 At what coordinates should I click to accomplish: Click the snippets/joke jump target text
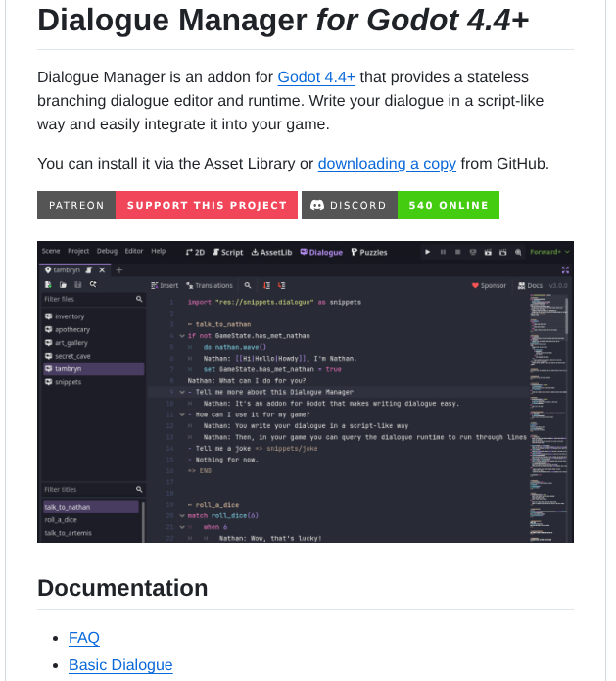tap(292, 448)
